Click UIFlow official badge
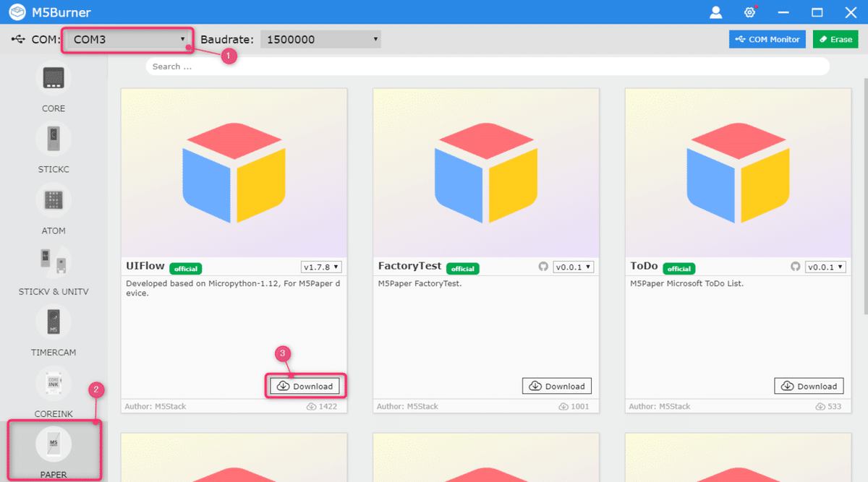Screen dimensions: 868x482 (x=186, y=269)
